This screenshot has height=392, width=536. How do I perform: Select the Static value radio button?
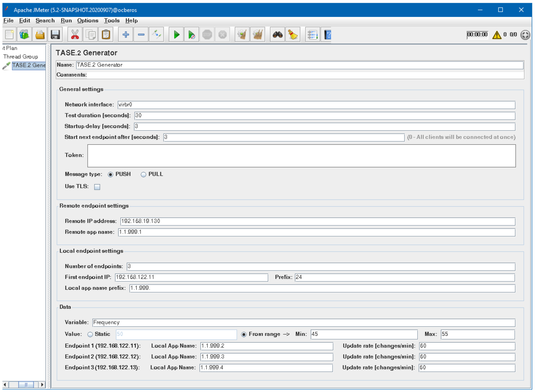click(90, 335)
